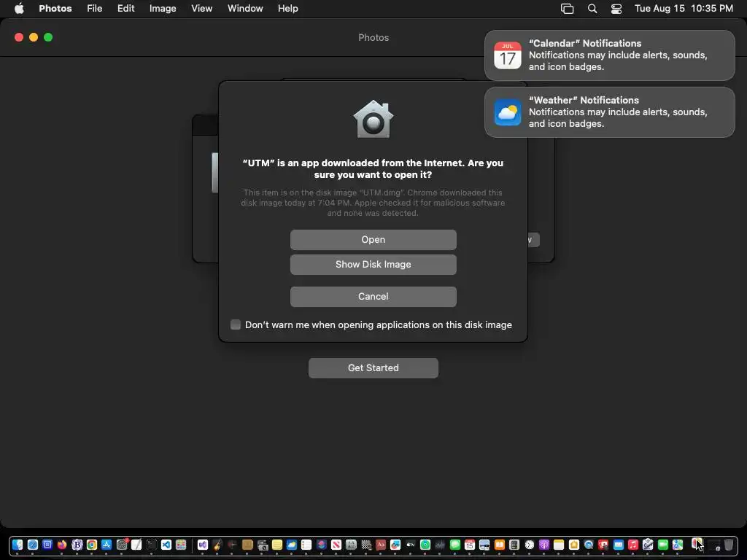Open Music from the Dock
The image size is (747, 560).
633,545
